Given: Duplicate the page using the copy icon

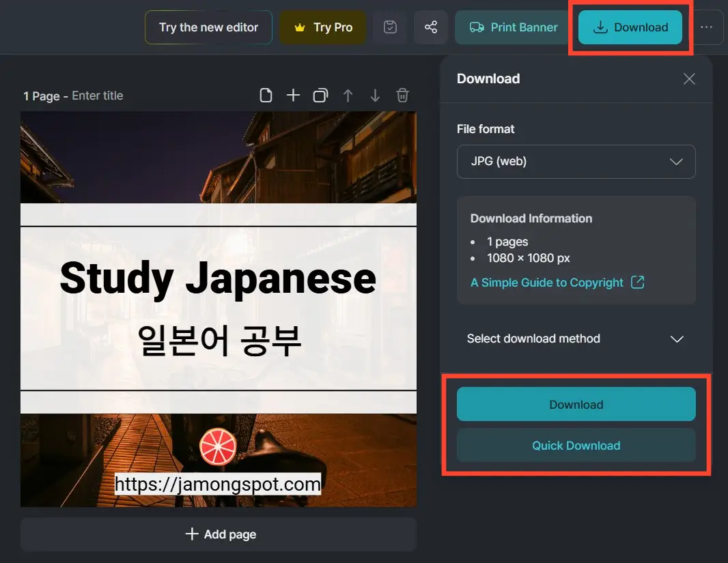Looking at the screenshot, I should click(320, 96).
